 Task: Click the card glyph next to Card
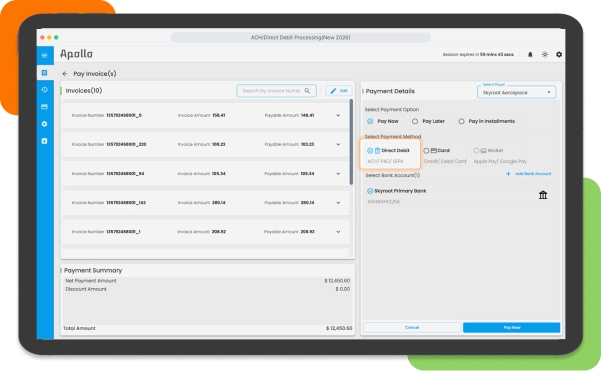coord(434,151)
